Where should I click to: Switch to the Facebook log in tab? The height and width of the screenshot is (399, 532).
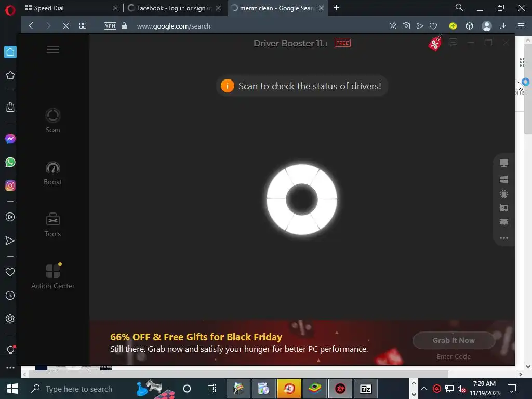pyautogui.click(x=174, y=8)
